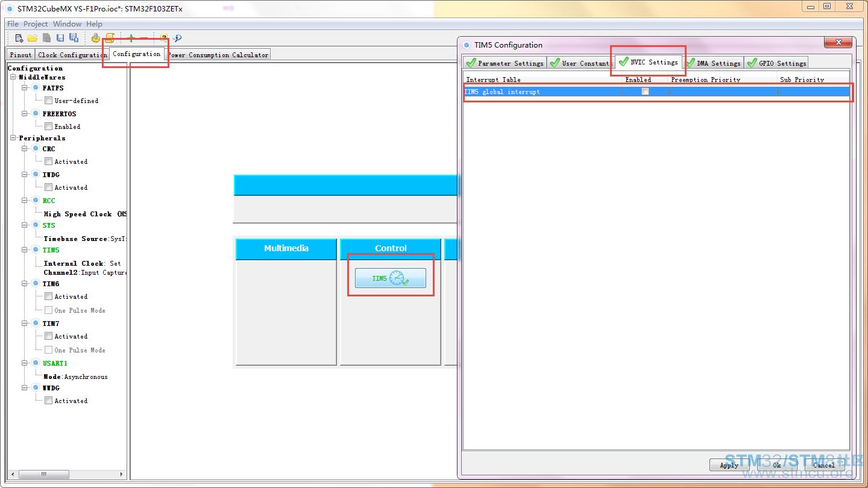The image size is (868, 488).
Task: Select the Timebase Source entry under SYS
Action: coord(85,239)
